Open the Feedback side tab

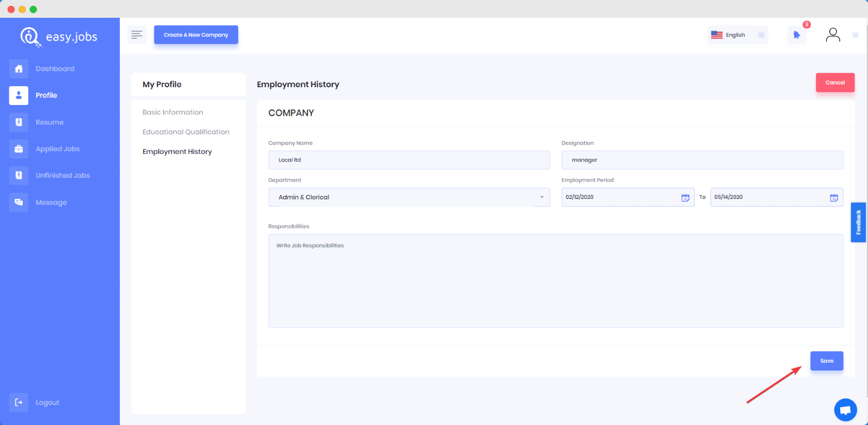[859, 222]
